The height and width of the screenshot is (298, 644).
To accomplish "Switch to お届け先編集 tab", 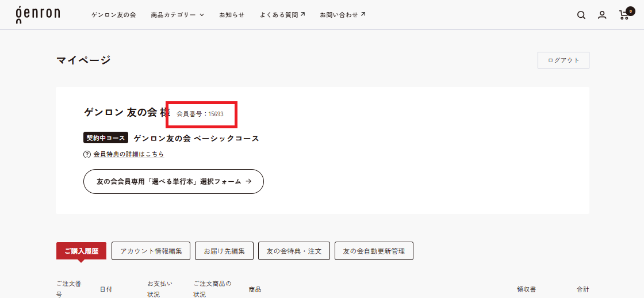I will point(224,251).
